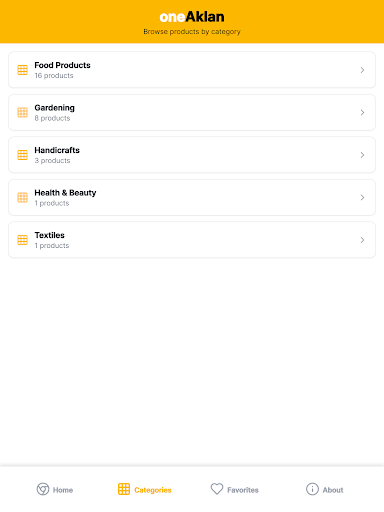The width and height of the screenshot is (384, 512).
Task: Switch to the About tab label
Action: (x=333, y=490)
